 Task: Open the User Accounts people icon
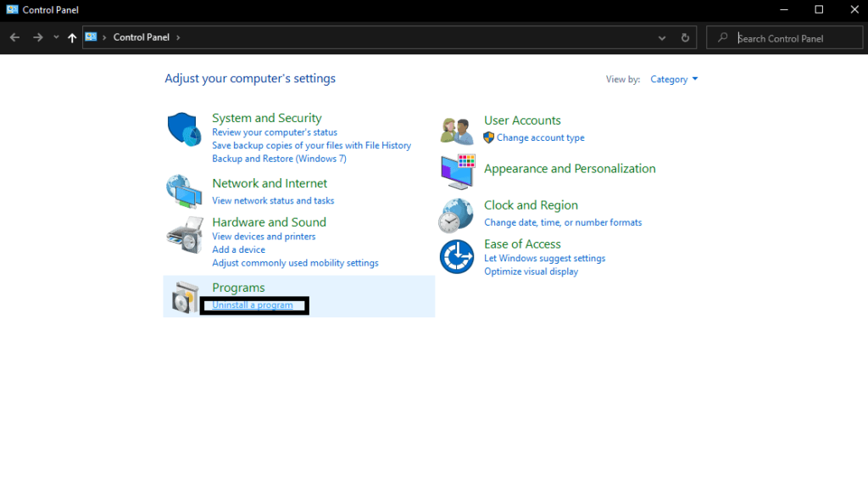click(457, 131)
